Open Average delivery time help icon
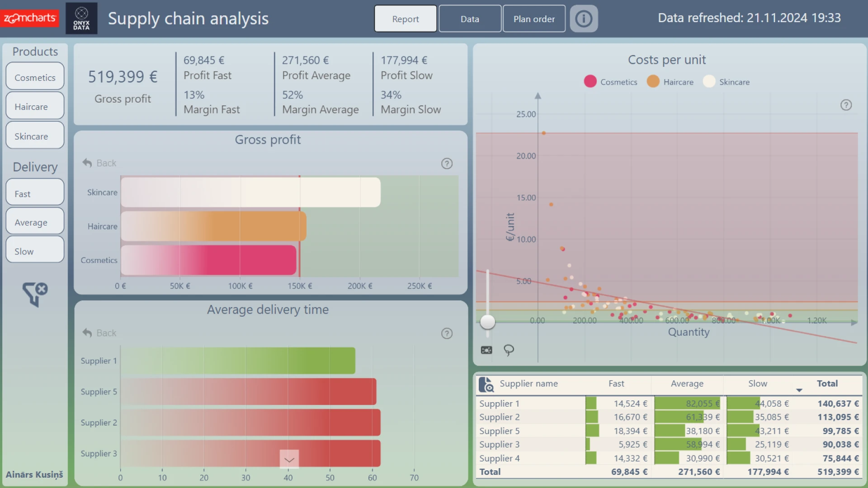The width and height of the screenshot is (868, 488). [x=447, y=333]
